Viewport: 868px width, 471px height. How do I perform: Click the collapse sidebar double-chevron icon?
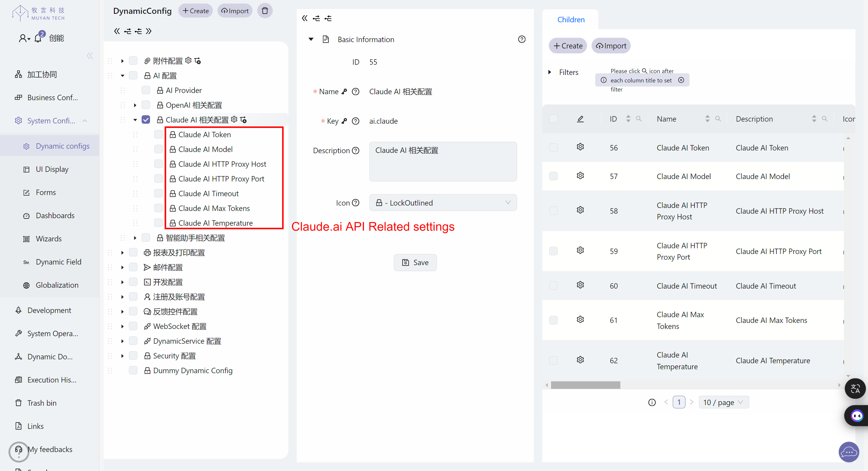click(89, 56)
